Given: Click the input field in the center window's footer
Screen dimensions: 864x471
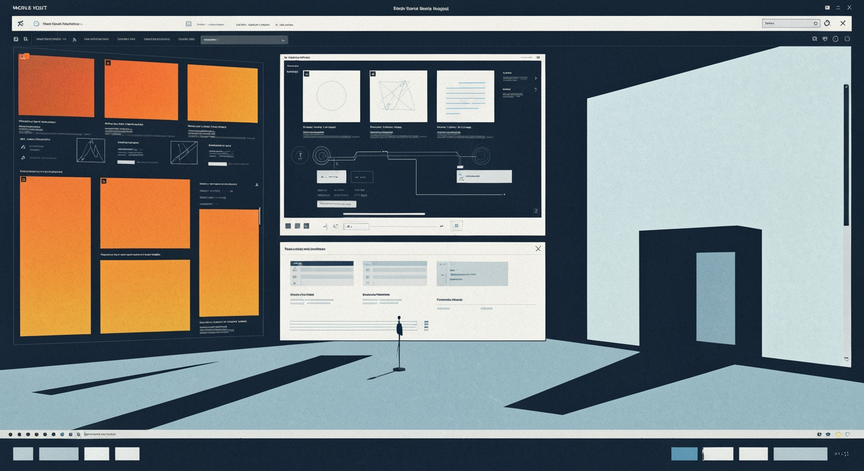Looking at the screenshot, I should pyautogui.click(x=356, y=226).
